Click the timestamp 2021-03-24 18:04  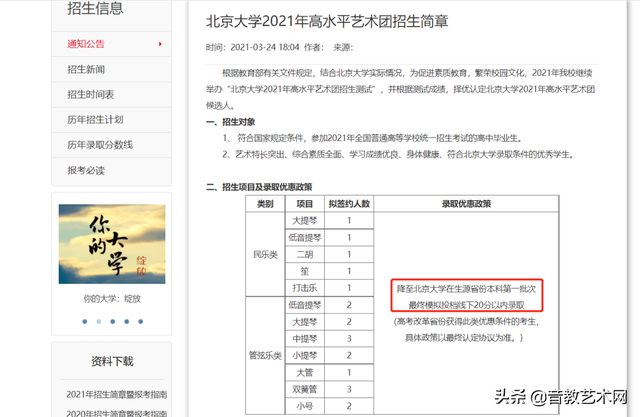pos(265,47)
